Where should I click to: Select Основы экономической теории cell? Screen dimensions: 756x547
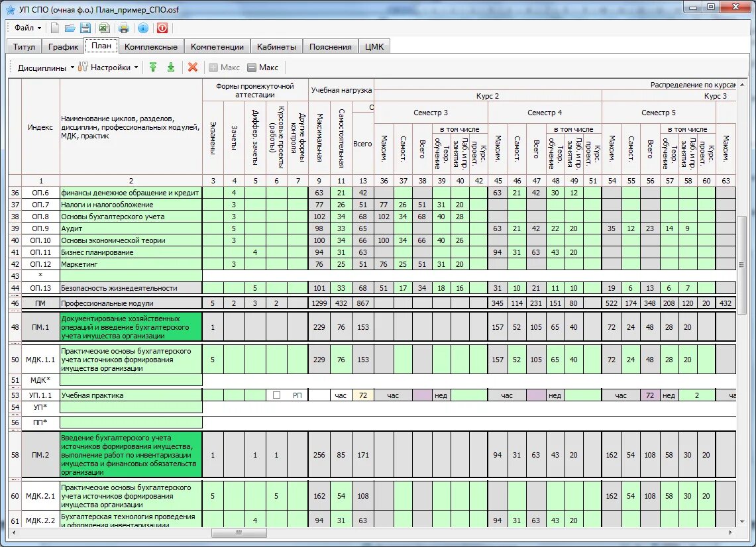pos(131,240)
